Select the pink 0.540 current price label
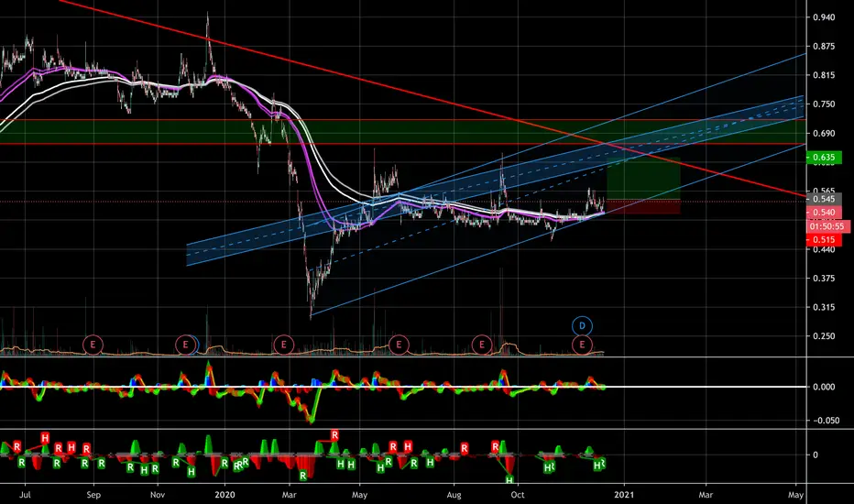This screenshot has height=504, width=854. pos(824,212)
